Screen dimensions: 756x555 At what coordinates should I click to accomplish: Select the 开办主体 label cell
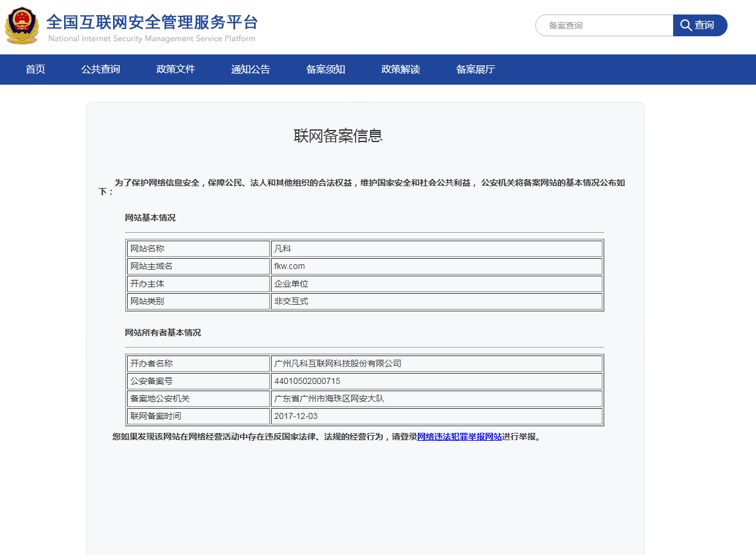pos(198,284)
